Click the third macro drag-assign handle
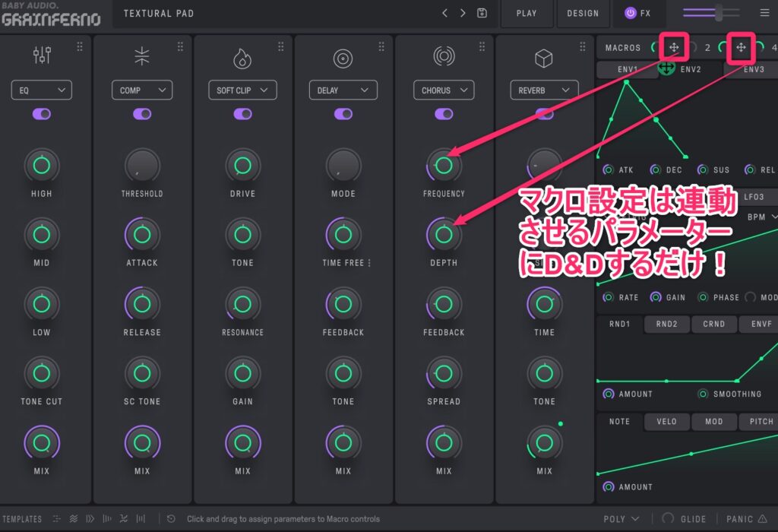This screenshot has width=778, height=532. click(741, 48)
